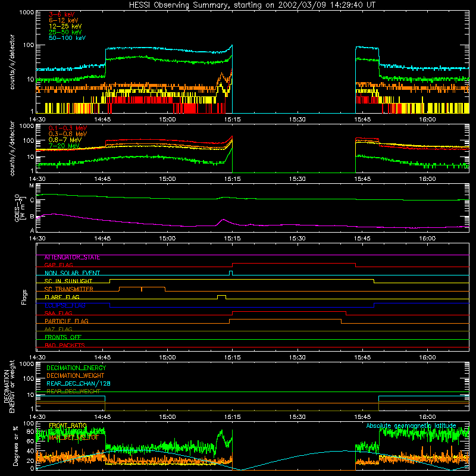Click the '16:00' tick label under the GOES panel

click(427, 239)
